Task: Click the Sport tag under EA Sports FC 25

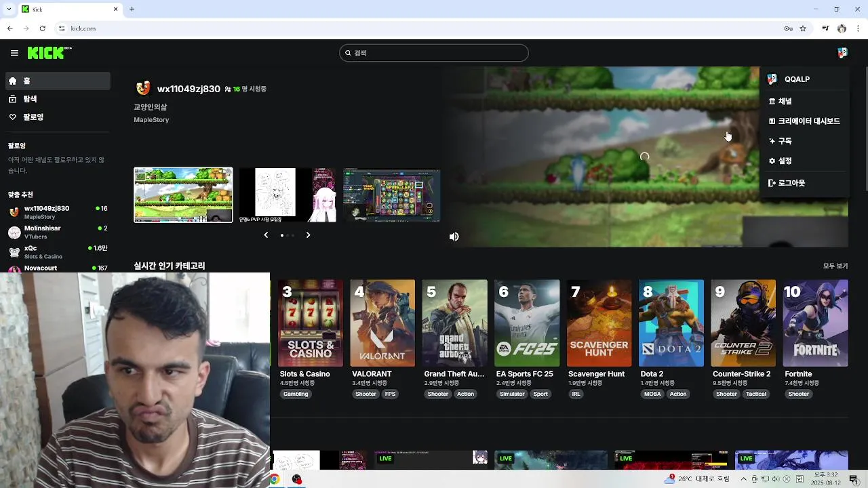Action: (x=540, y=394)
